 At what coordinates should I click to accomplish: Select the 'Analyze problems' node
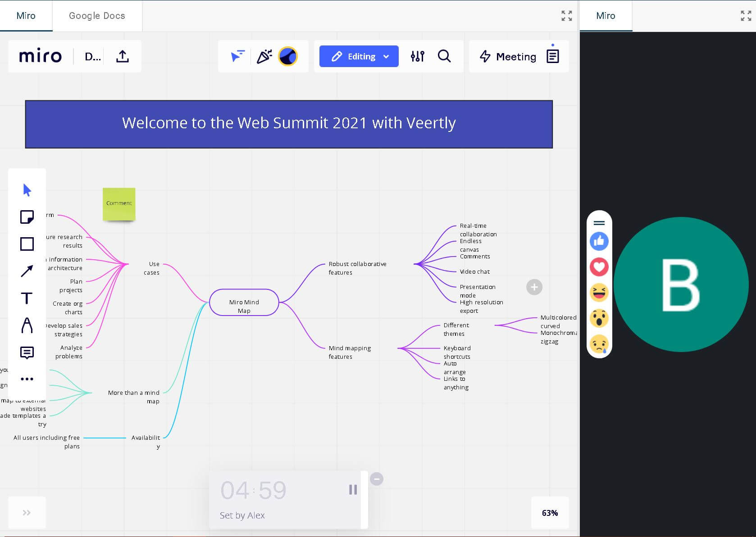point(69,352)
